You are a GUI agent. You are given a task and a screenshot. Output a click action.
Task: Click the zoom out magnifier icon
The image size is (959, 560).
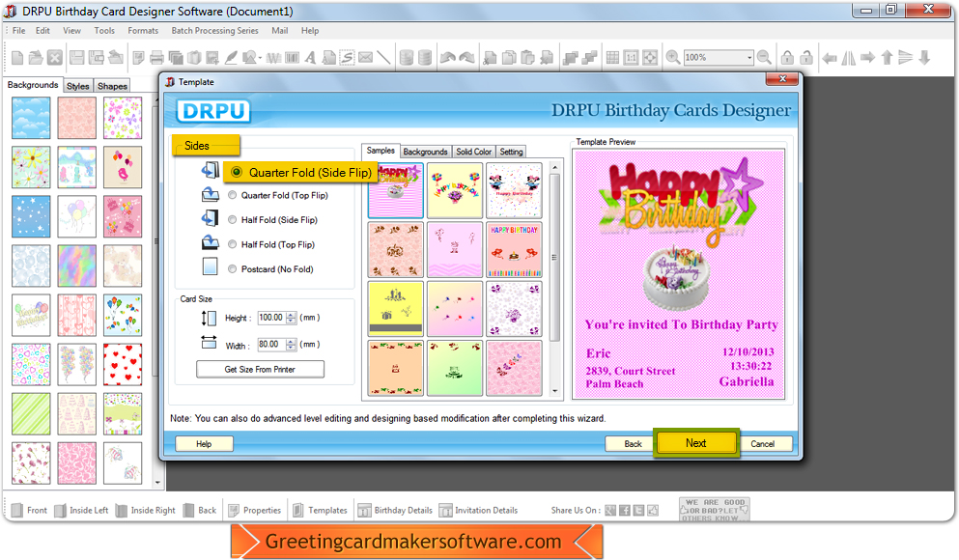[x=764, y=58]
